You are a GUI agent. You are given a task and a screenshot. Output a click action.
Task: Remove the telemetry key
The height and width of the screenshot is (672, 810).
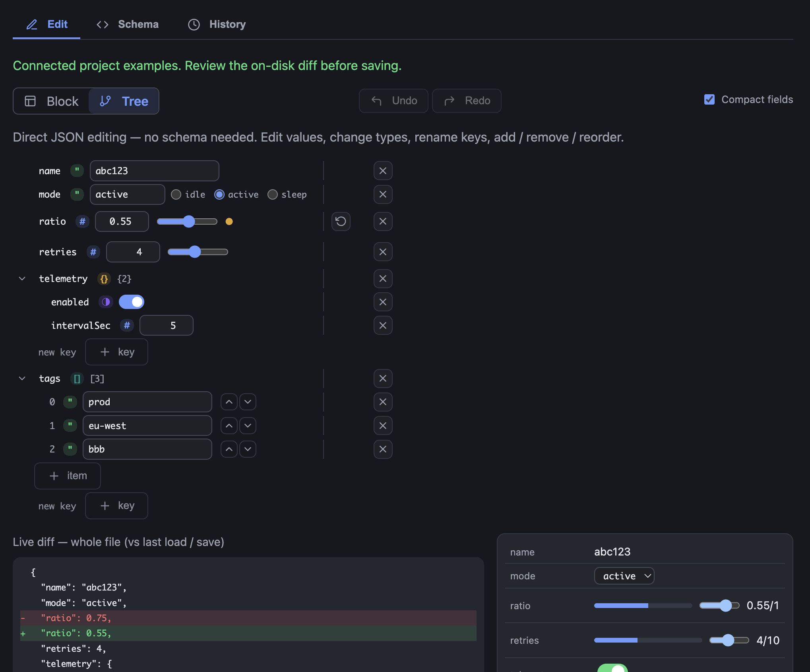383,279
